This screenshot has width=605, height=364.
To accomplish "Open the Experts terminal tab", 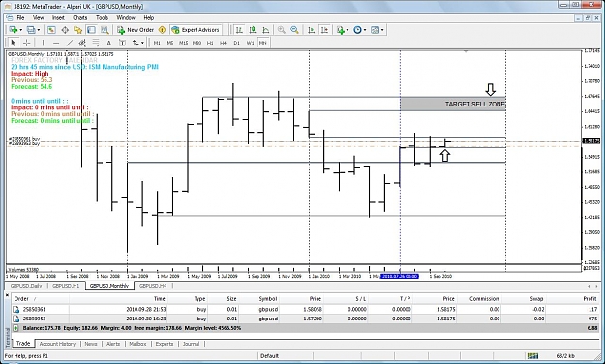I will coord(165,344).
